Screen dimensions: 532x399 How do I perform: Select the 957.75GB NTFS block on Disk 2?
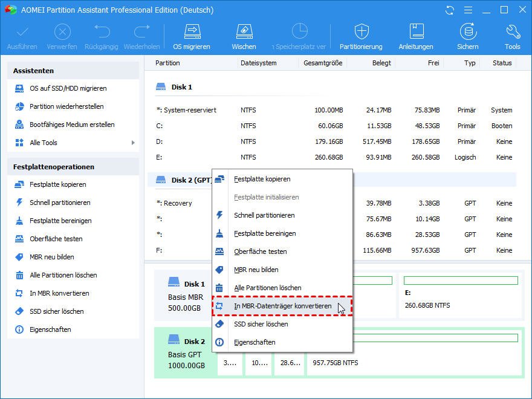[414, 353]
